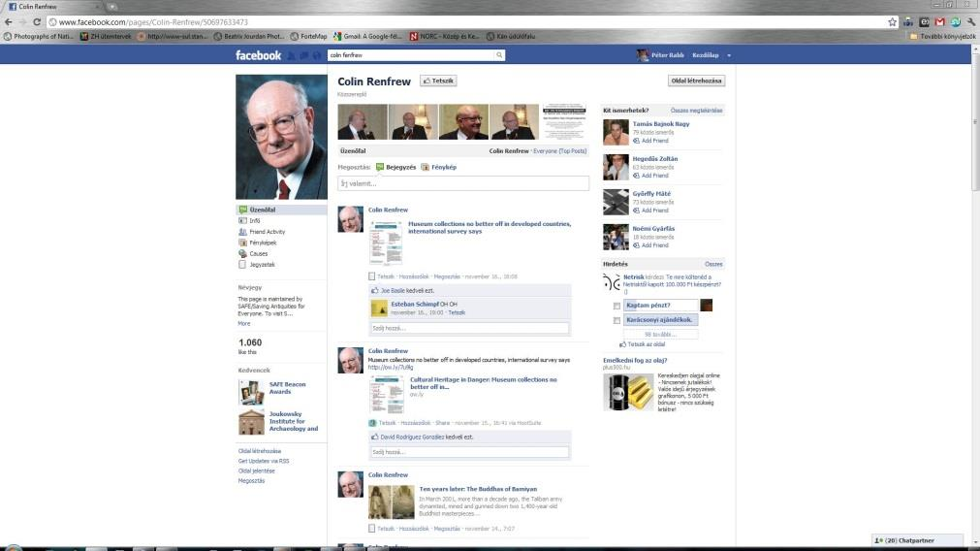Open the Colin Renfrew profile picture
This screenshot has height=551, width=980.
pos(281,137)
